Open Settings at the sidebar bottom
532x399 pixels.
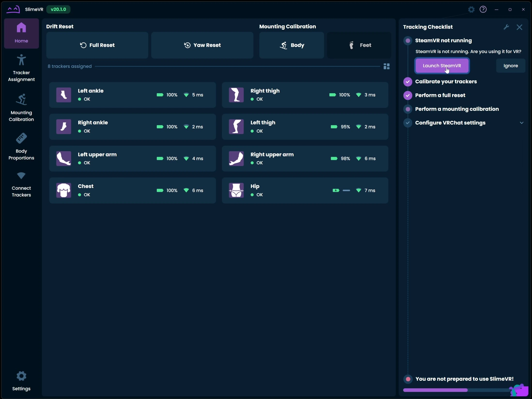[x=21, y=381]
